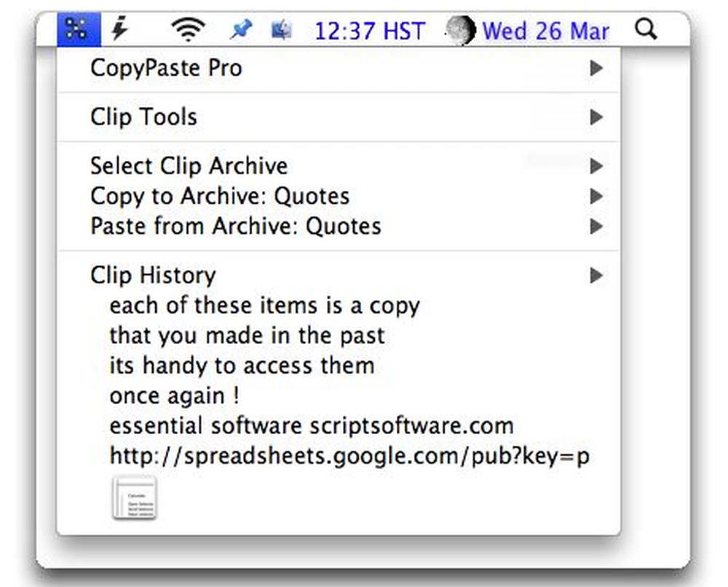Click the 12:37 HST clock

pos(370,31)
